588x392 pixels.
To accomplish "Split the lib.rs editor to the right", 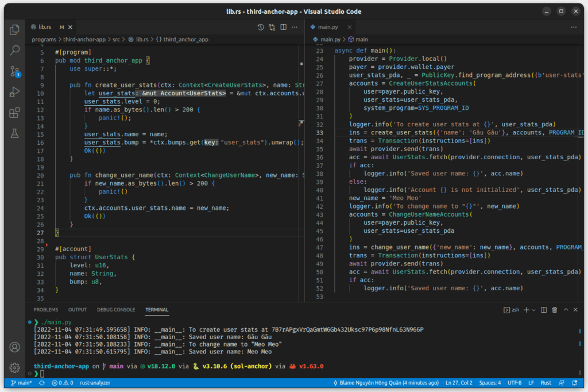I will (x=284, y=27).
